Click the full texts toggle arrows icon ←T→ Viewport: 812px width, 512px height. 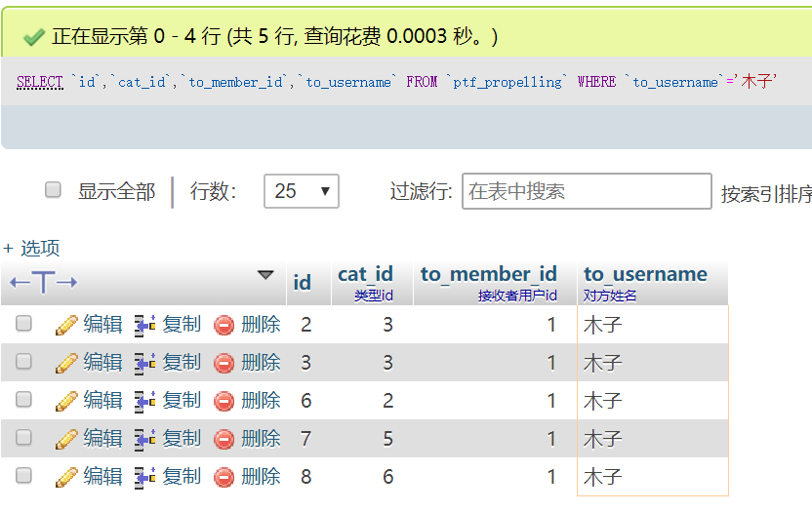44,283
